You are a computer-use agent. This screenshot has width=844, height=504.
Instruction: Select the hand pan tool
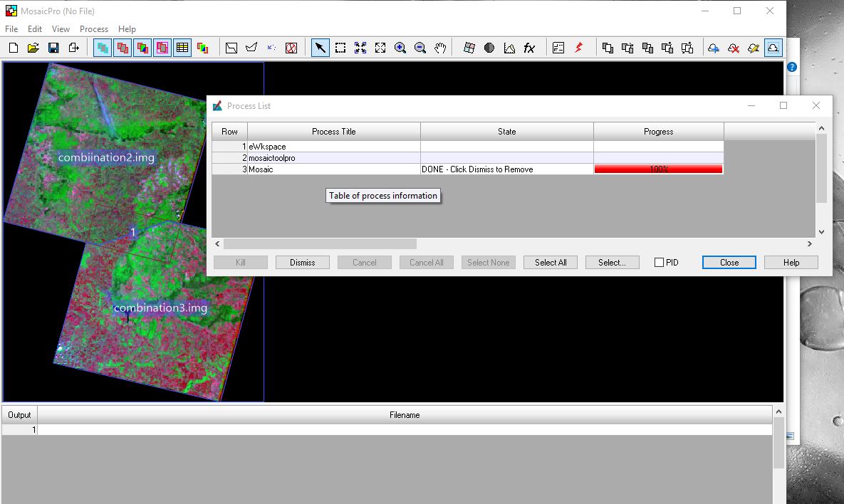[440, 48]
